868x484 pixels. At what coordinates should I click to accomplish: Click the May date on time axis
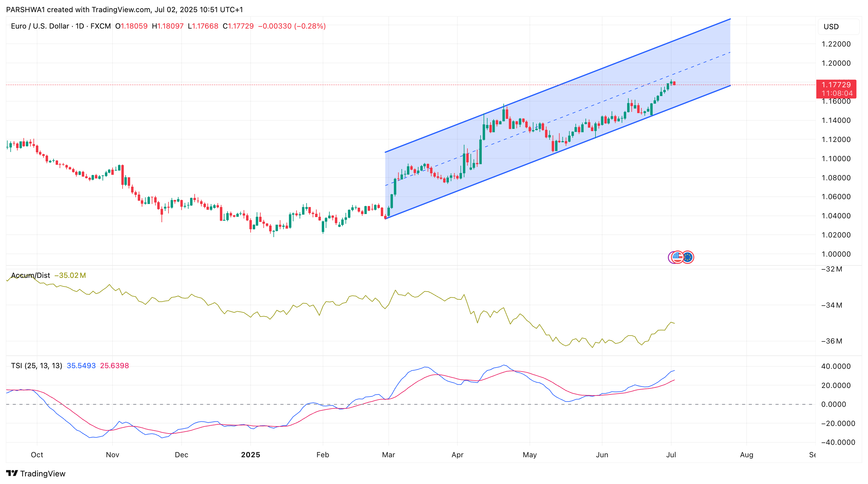point(529,455)
